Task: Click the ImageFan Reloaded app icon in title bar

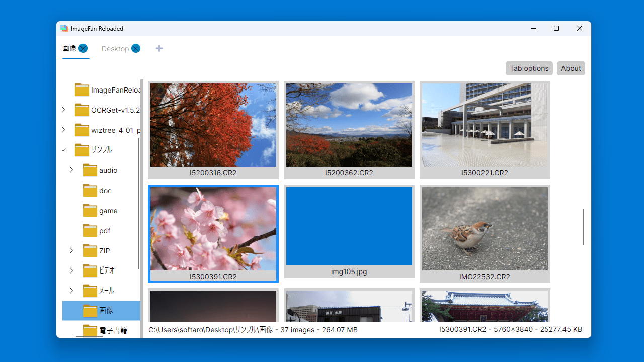Action: (x=64, y=29)
